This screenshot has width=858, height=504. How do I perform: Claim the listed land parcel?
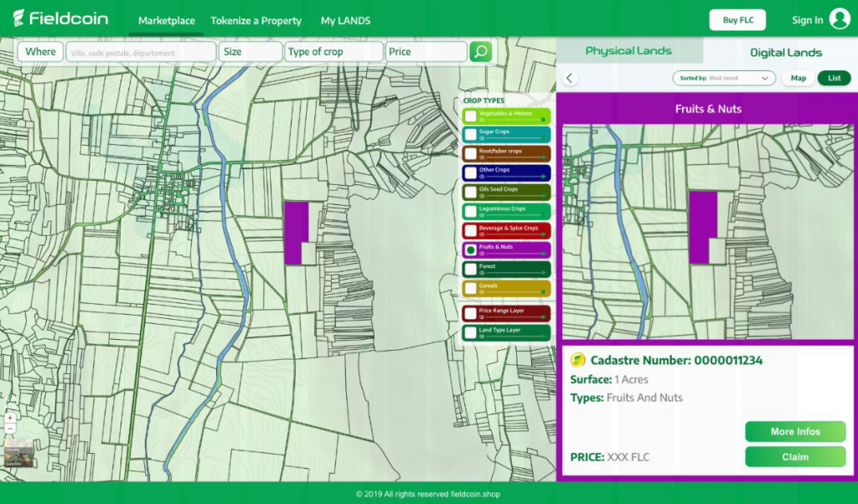[795, 457]
